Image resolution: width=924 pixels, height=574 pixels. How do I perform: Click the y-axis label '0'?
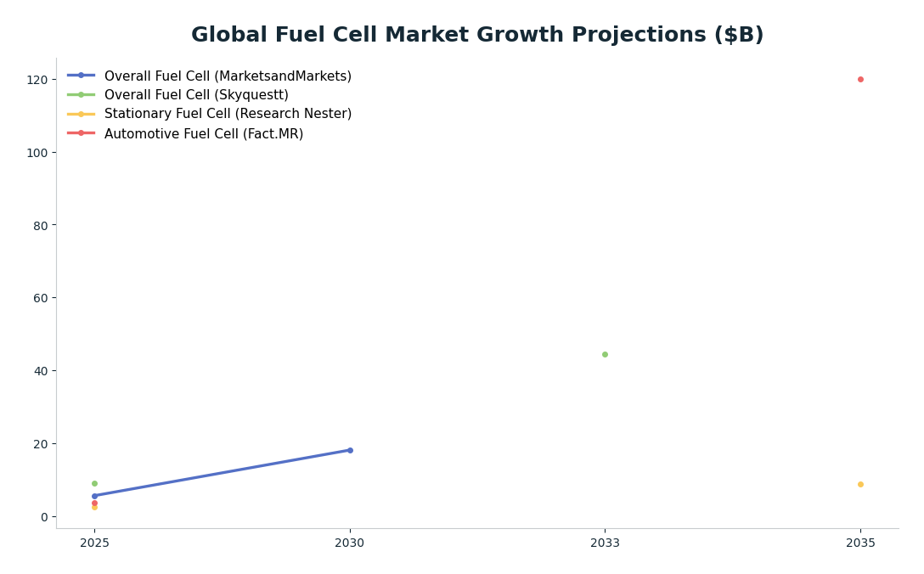click(44, 517)
